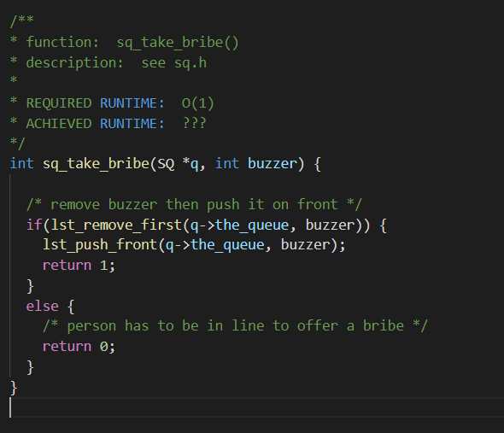Click sq_take_bribe in the function signature
This screenshot has height=433, width=504.
click(x=97, y=164)
